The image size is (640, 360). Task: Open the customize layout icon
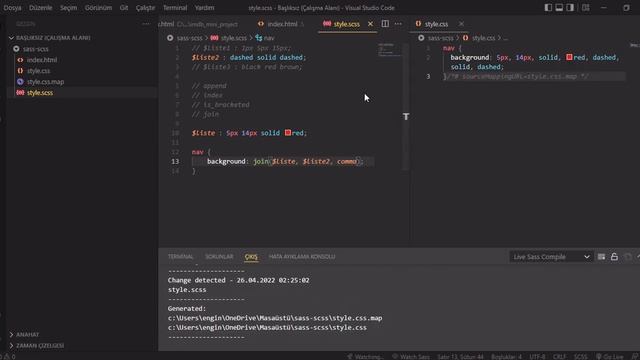586,8
